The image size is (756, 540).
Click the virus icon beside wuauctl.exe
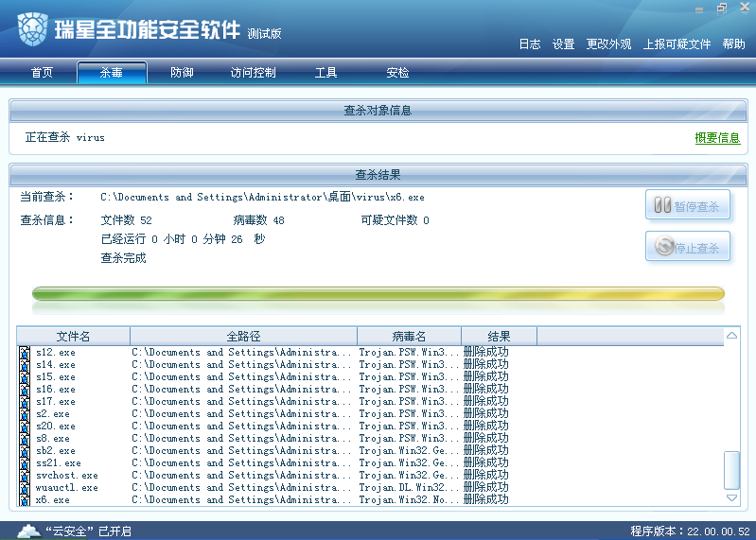(24, 488)
